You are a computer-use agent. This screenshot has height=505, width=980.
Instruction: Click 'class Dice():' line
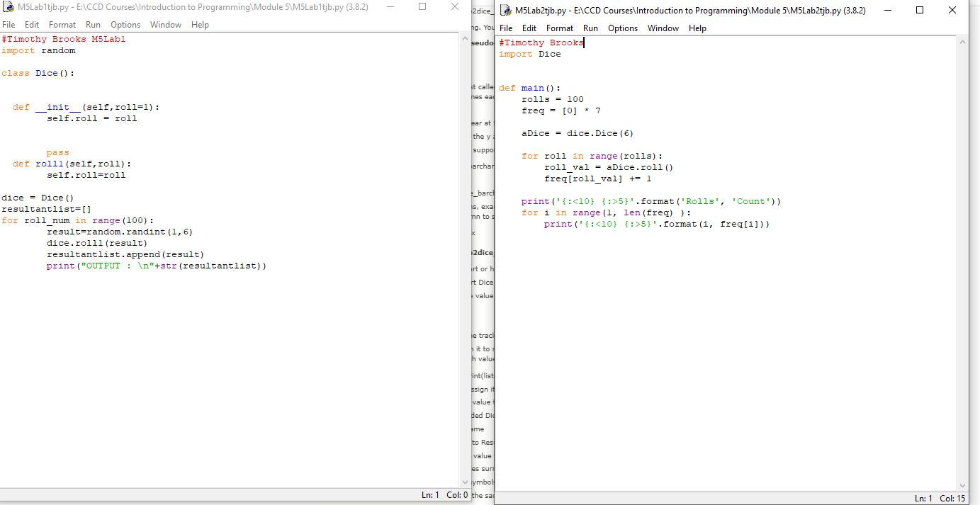click(x=38, y=74)
